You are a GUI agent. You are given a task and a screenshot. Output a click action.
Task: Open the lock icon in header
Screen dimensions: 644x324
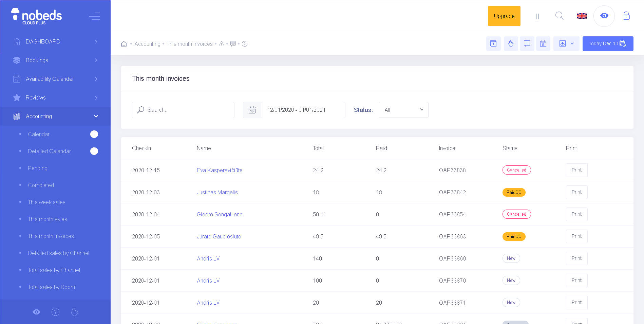point(626,16)
